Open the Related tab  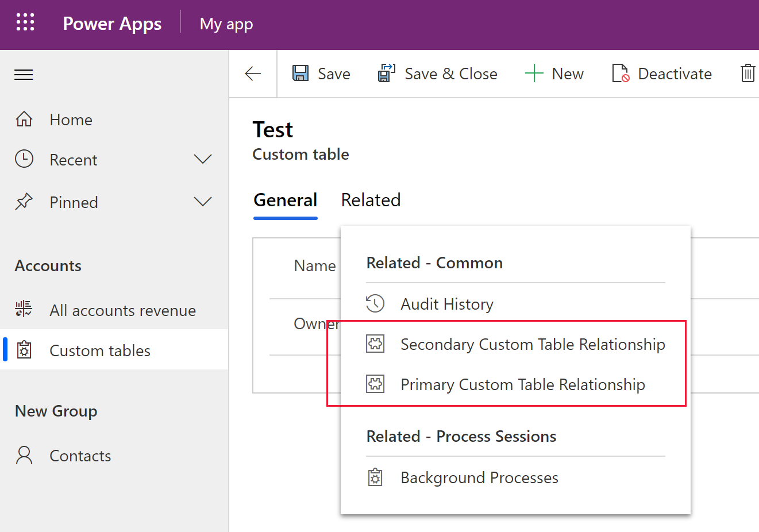[371, 200]
